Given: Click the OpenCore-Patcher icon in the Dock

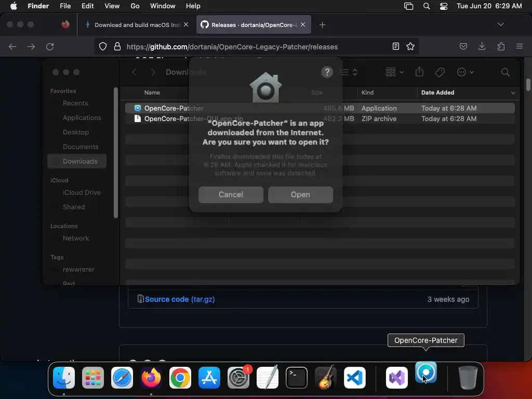Looking at the screenshot, I should [426, 373].
